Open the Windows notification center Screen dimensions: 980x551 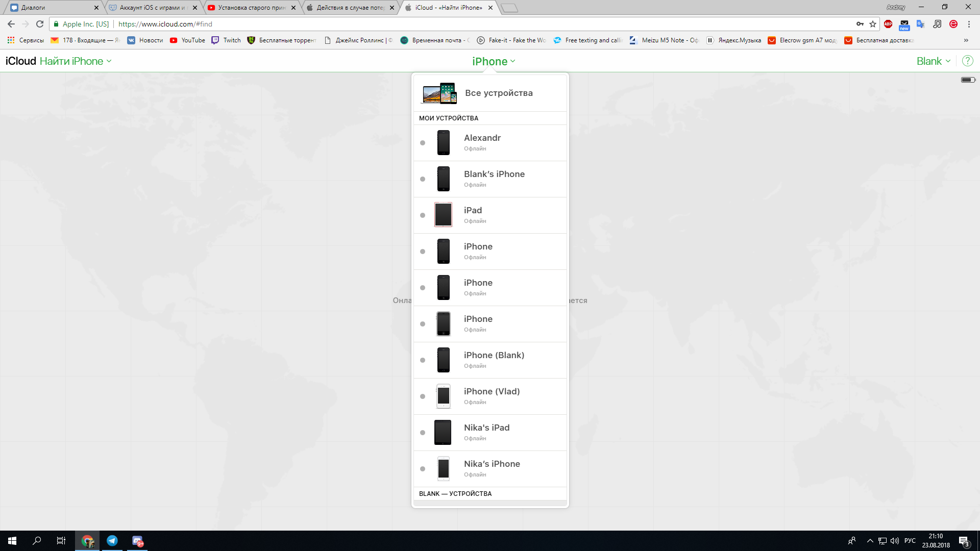[x=964, y=541]
